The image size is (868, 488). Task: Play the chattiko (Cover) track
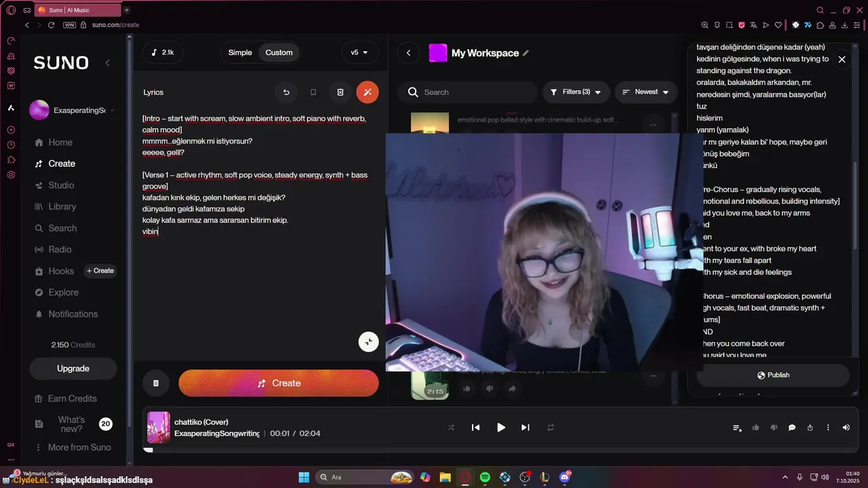[x=500, y=428]
